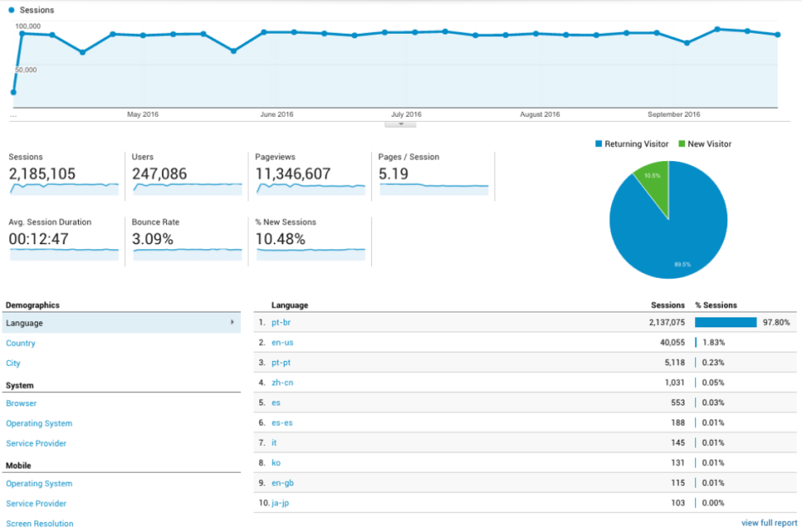Select the Users metric sparkline
The image size is (802, 532).
point(188,187)
